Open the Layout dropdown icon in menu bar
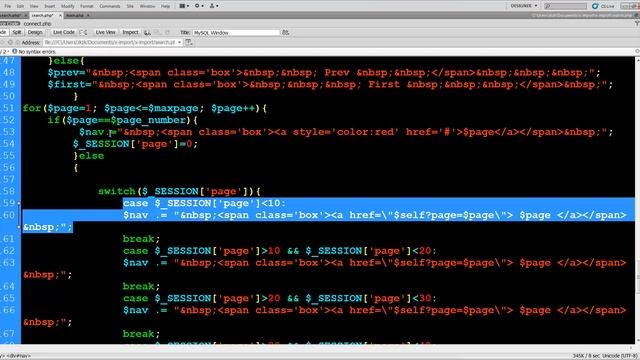Screen dimensions: 640x360 point(184,6)
